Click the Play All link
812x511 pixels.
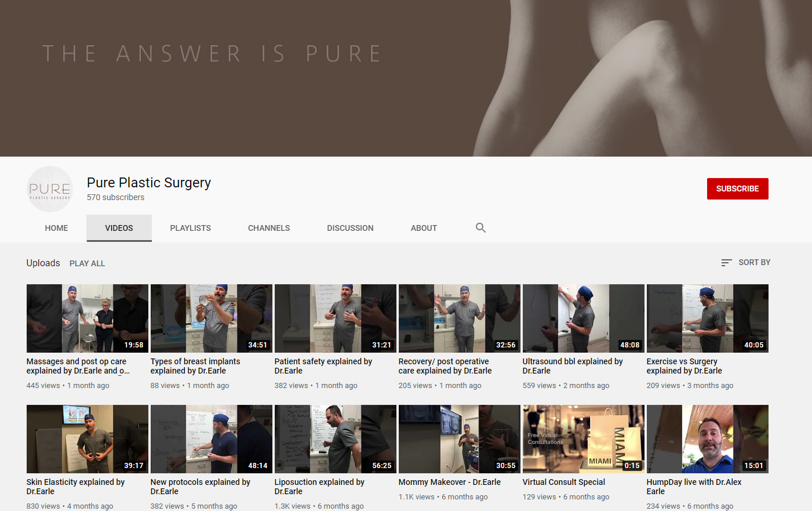(x=87, y=263)
